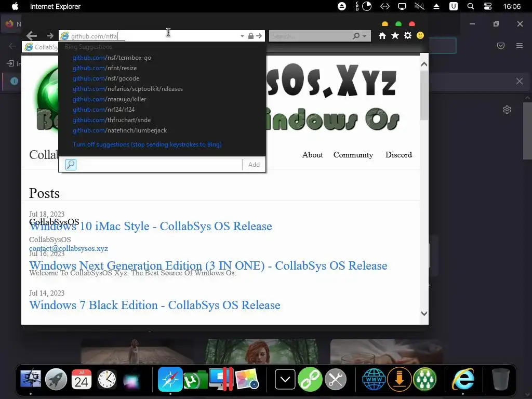Screen dimensions: 532x399
Task: Open Windows 10 iMac Style release post
Action: point(151,227)
